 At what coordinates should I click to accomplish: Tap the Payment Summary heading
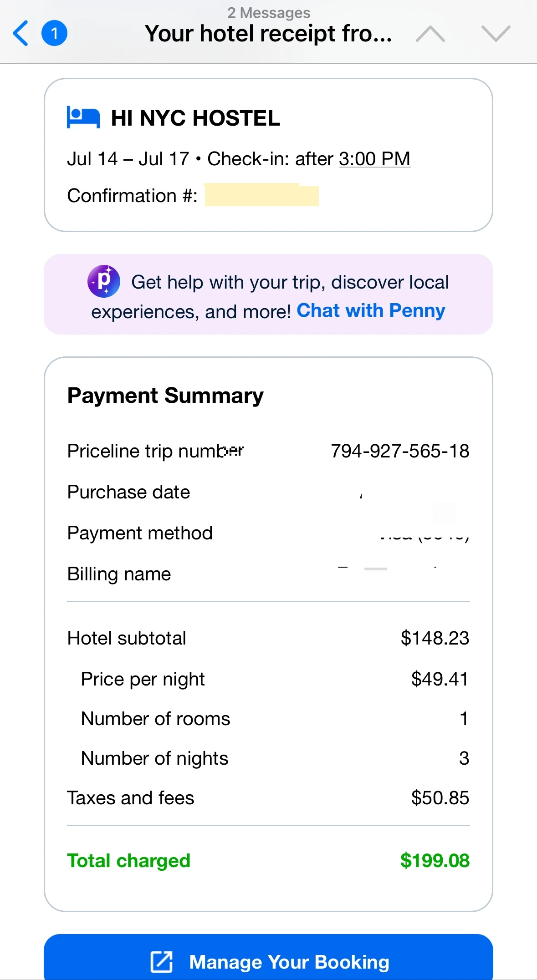[x=165, y=396]
